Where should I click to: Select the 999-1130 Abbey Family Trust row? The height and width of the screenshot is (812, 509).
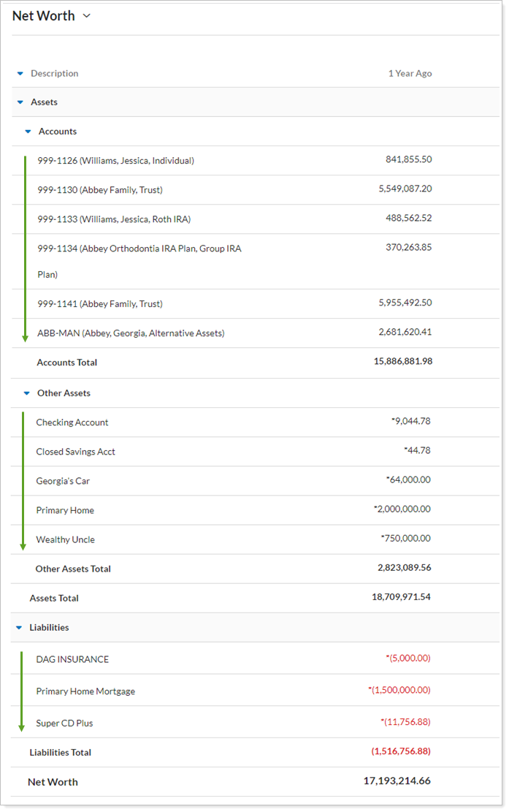100,190
